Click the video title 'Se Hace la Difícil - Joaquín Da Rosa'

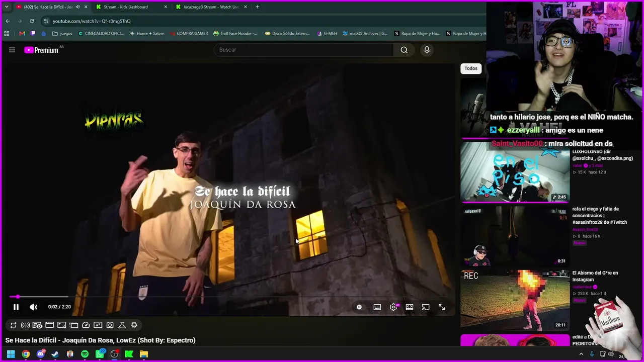click(100, 340)
